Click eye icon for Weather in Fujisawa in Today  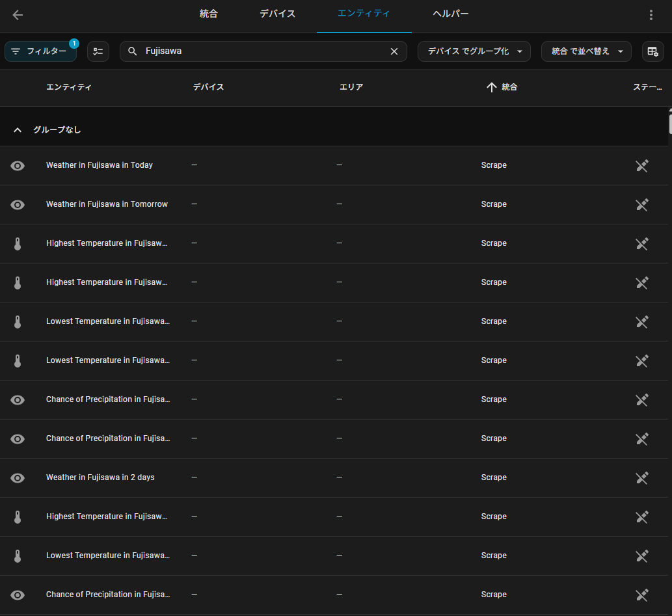(18, 166)
